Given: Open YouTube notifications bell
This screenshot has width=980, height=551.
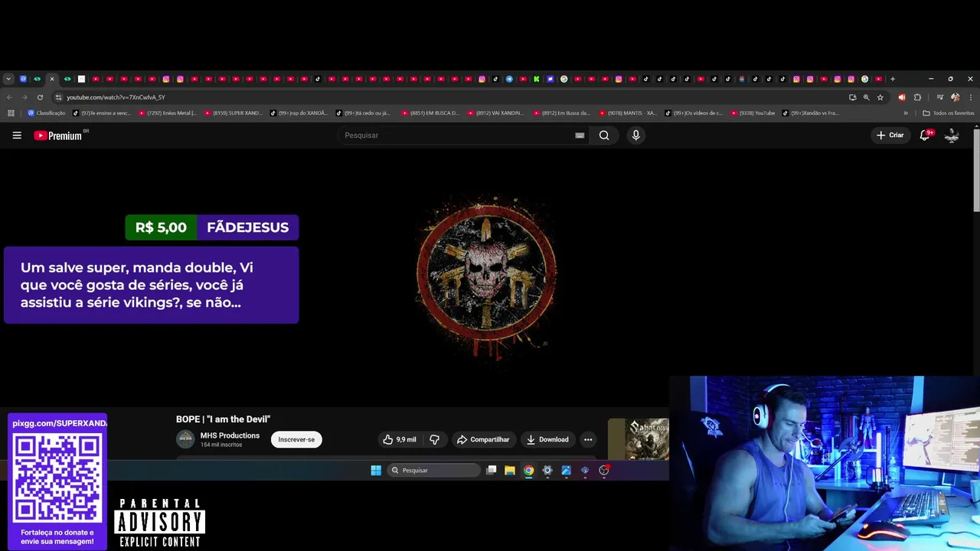Looking at the screenshot, I should pyautogui.click(x=925, y=135).
